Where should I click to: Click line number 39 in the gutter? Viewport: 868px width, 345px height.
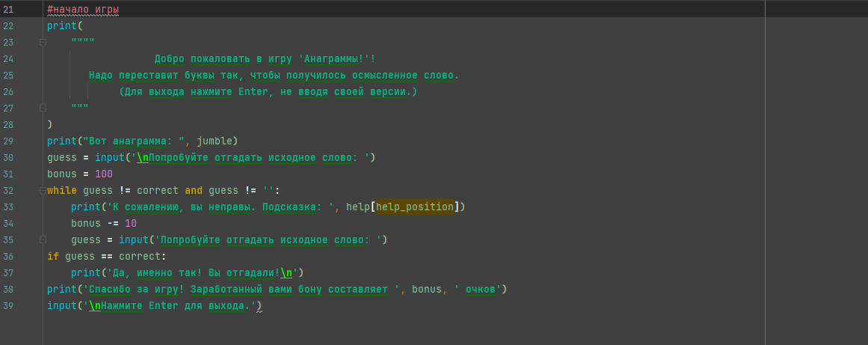pos(8,305)
